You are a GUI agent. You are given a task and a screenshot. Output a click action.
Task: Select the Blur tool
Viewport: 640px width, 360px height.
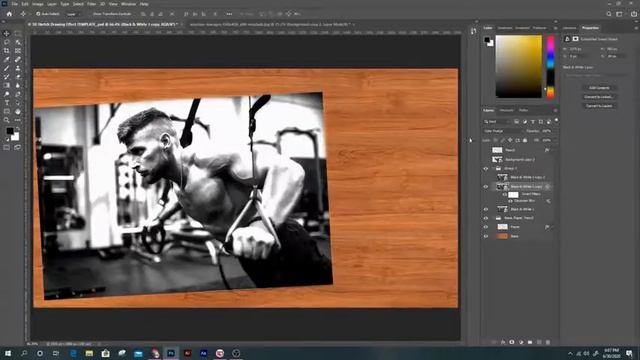pyautogui.click(x=18, y=85)
